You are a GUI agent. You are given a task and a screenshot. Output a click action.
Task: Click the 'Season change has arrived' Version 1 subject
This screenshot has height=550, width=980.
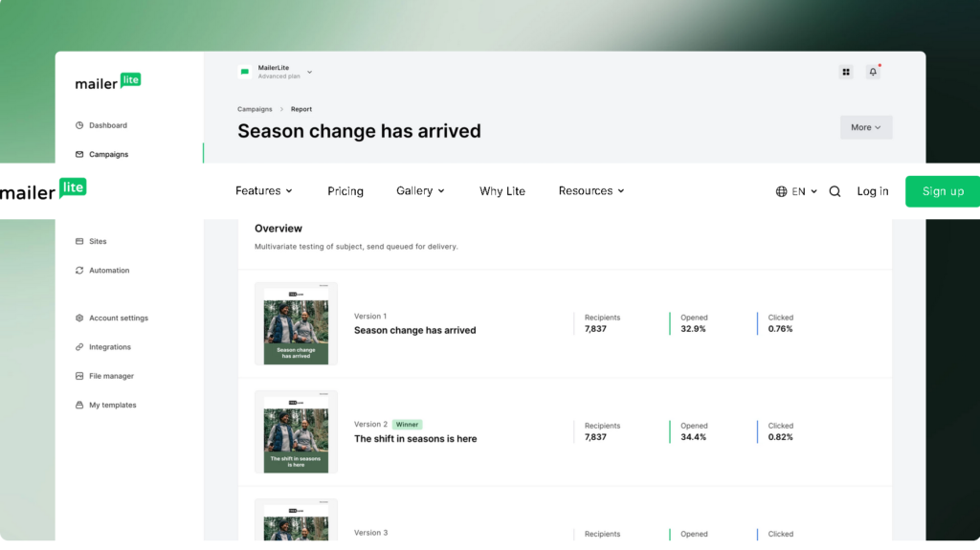(x=415, y=331)
